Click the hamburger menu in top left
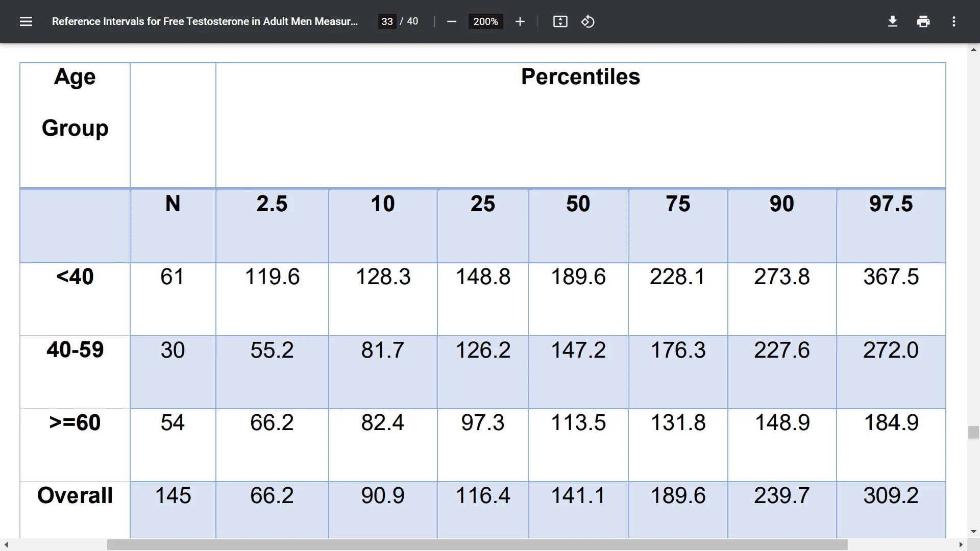 tap(26, 21)
